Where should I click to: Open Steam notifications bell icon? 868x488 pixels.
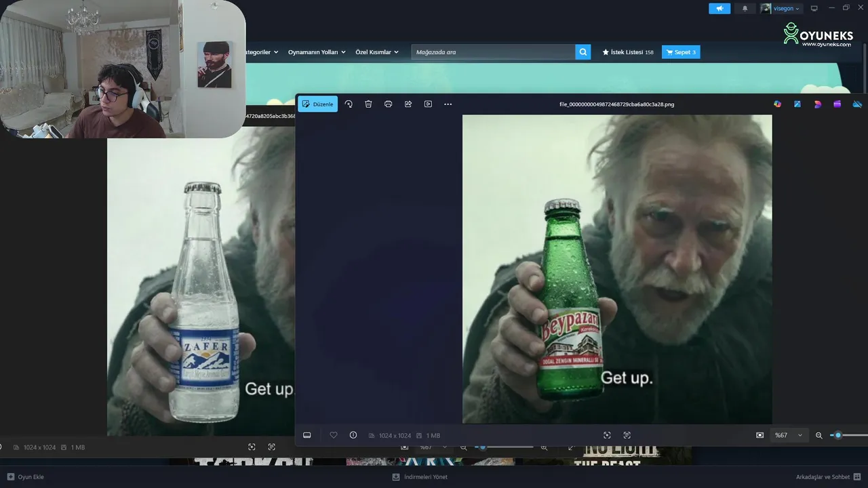pos(745,8)
